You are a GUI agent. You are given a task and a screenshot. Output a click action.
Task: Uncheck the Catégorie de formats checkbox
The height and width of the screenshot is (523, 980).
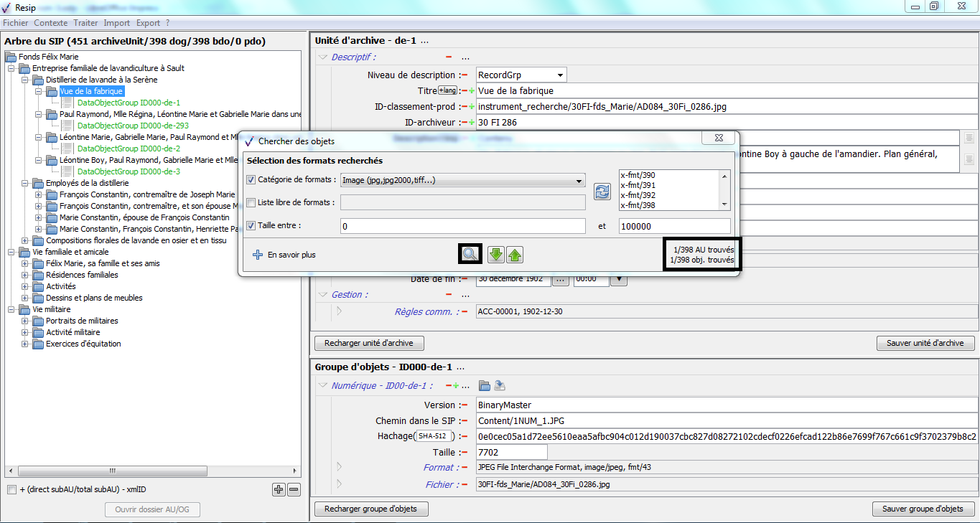point(251,180)
